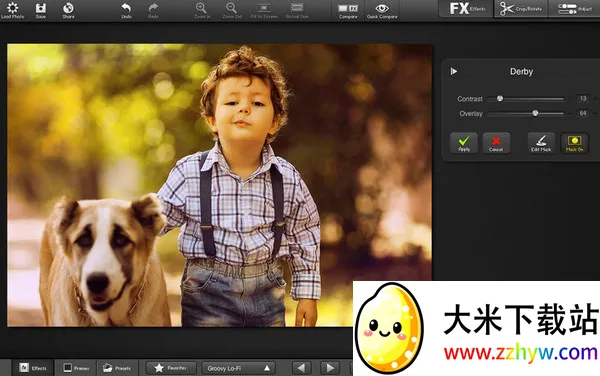The image size is (600, 376).
Task: Click the Zoom Out magnifier
Action: click(232, 10)
